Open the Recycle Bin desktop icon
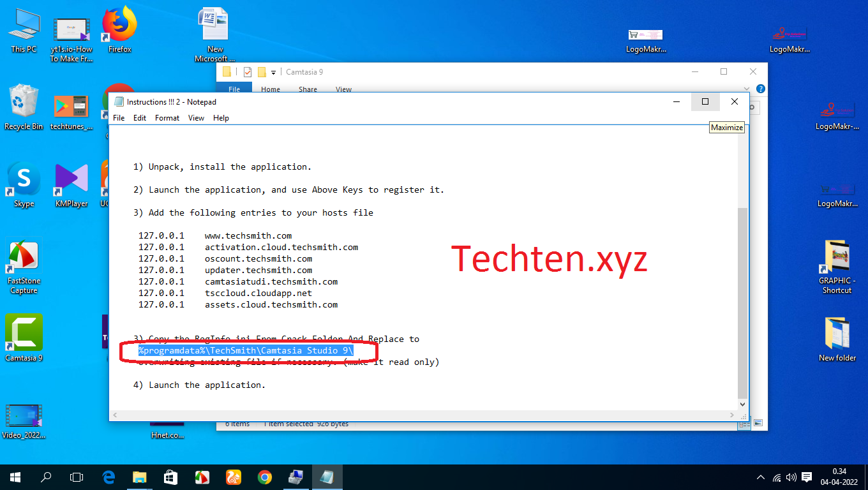 coord(24,107)
